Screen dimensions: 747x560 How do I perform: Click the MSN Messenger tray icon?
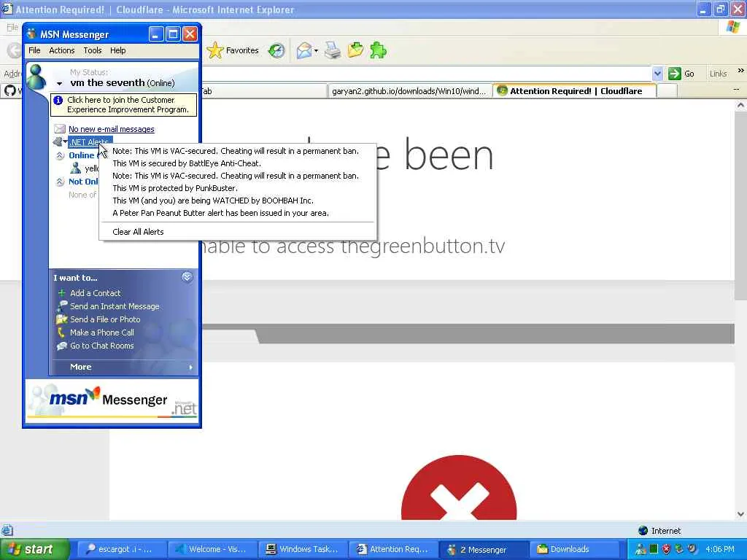pos(640,550)
